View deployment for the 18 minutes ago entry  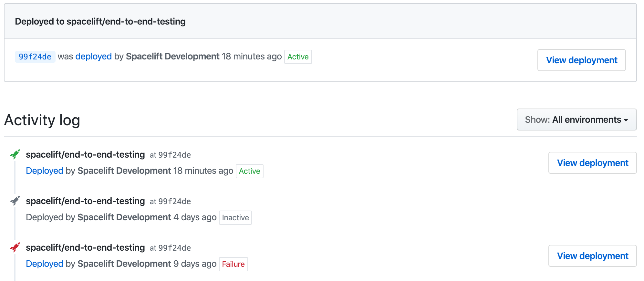point(592,163)
